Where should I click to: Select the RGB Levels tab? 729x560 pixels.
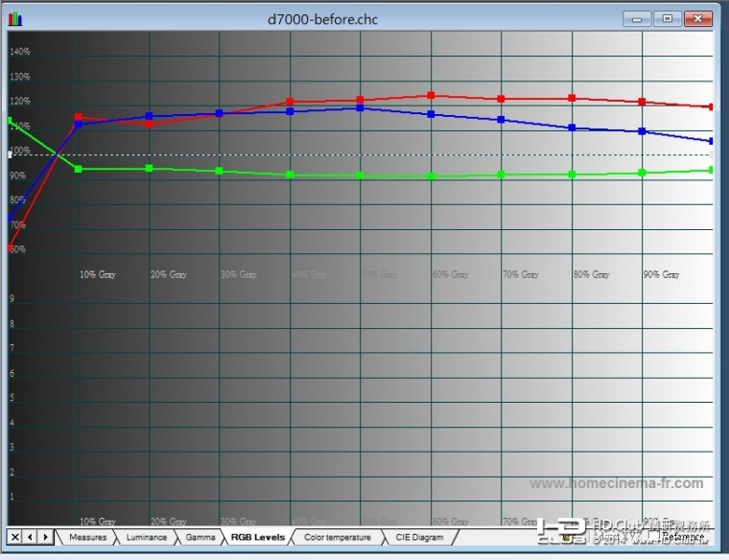[258, 537]
